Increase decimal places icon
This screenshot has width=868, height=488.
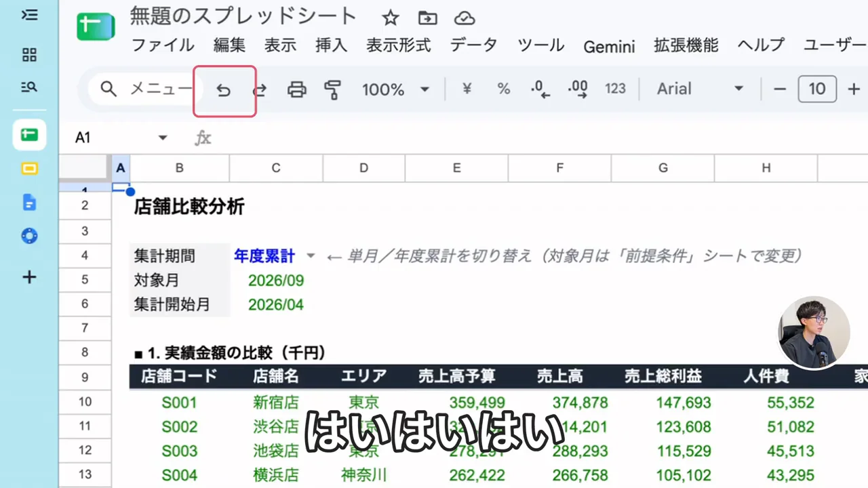click(578, 89)
